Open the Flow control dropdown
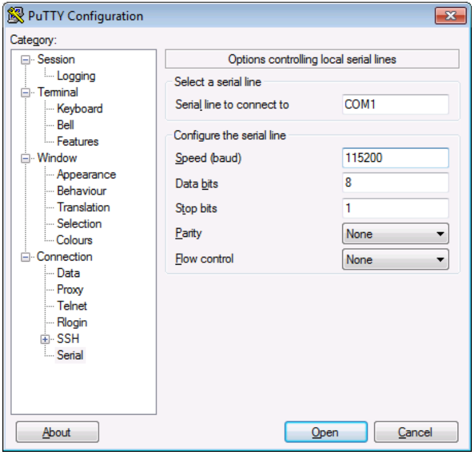 pyautogui.click(x=395, y=259)
